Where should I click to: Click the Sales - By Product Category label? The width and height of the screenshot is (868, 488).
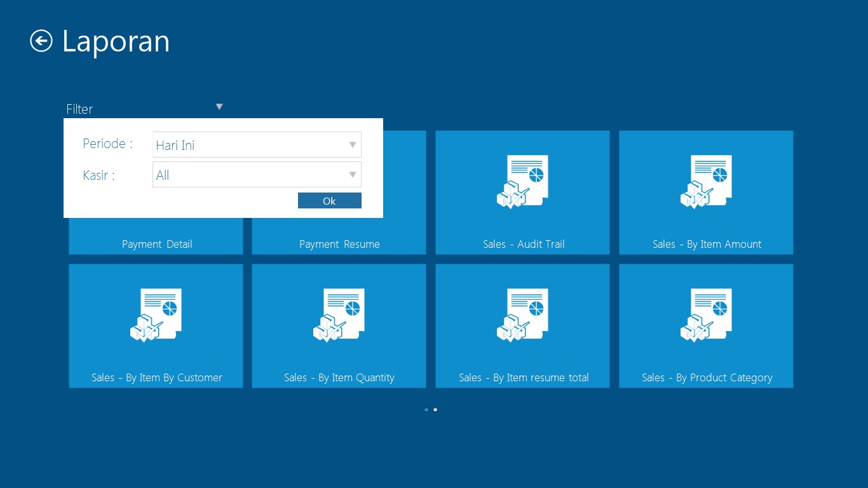tap(707, 377)
